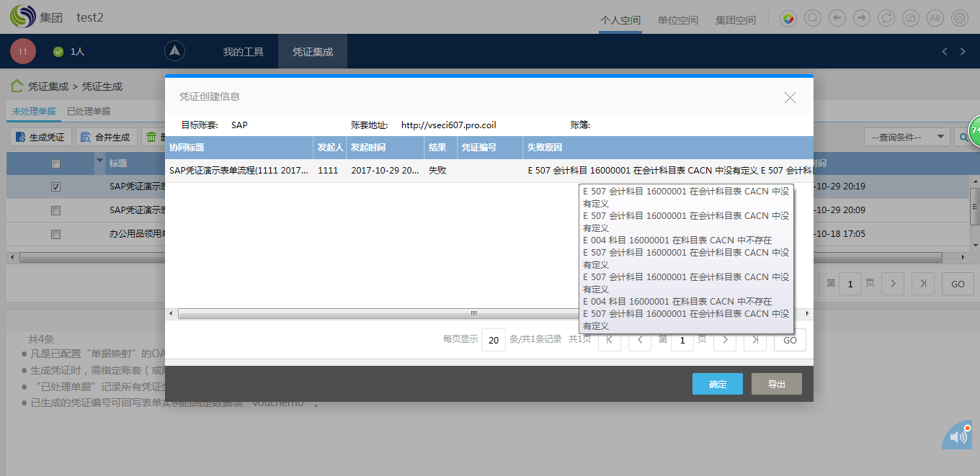Go to first page in dialog pager

click(610, 339)
